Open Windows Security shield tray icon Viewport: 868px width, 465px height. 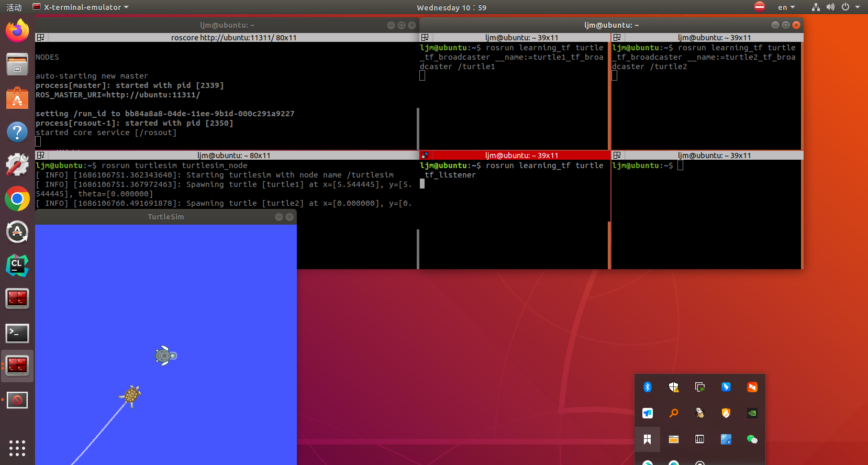pyautogui.click(x=674, y=387)
